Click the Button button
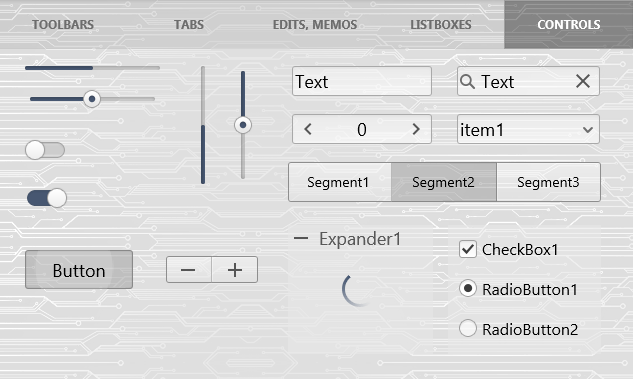The width and height of the screenshot is (633, 379). pyautogui.click(x=79, y=270)
